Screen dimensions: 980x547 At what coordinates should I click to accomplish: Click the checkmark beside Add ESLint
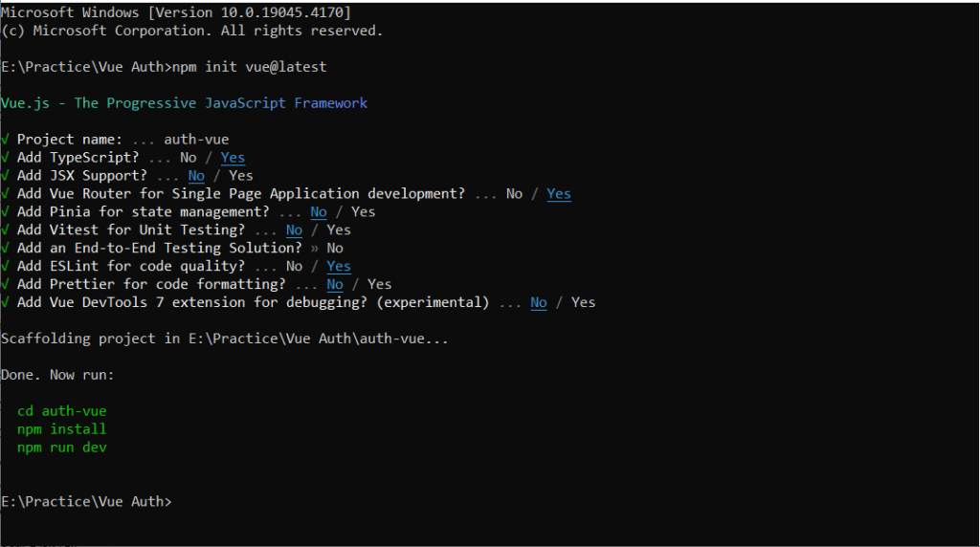pyautogui.click(x=6, y=267)
